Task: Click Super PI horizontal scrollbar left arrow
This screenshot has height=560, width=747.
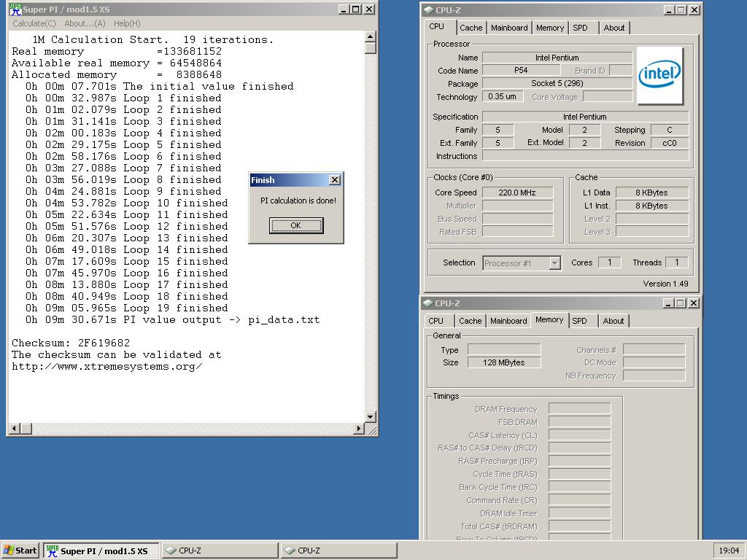Action: pyautogui.click(x=15, y=429)
